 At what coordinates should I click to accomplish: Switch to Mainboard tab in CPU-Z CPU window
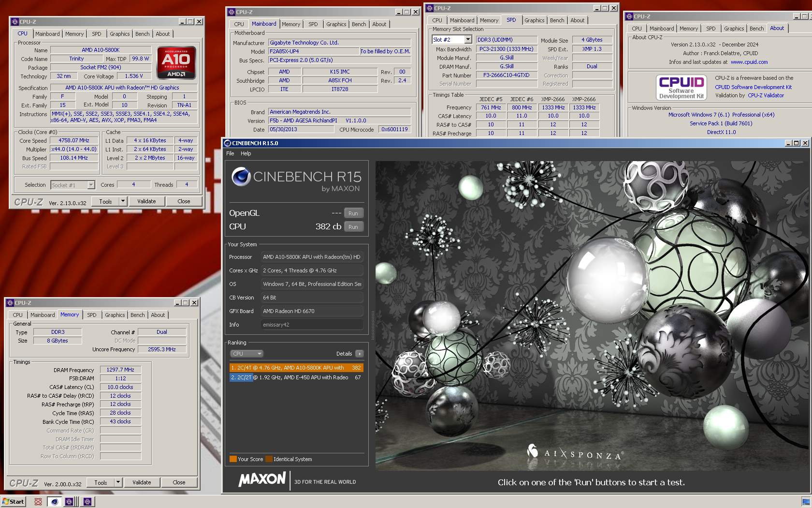(x=47, y=34)
